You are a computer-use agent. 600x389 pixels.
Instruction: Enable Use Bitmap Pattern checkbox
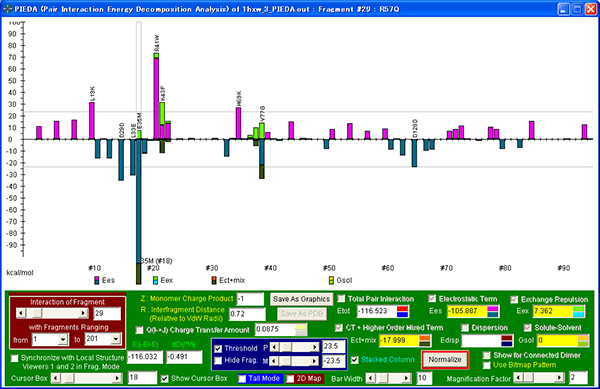[486, 365]
